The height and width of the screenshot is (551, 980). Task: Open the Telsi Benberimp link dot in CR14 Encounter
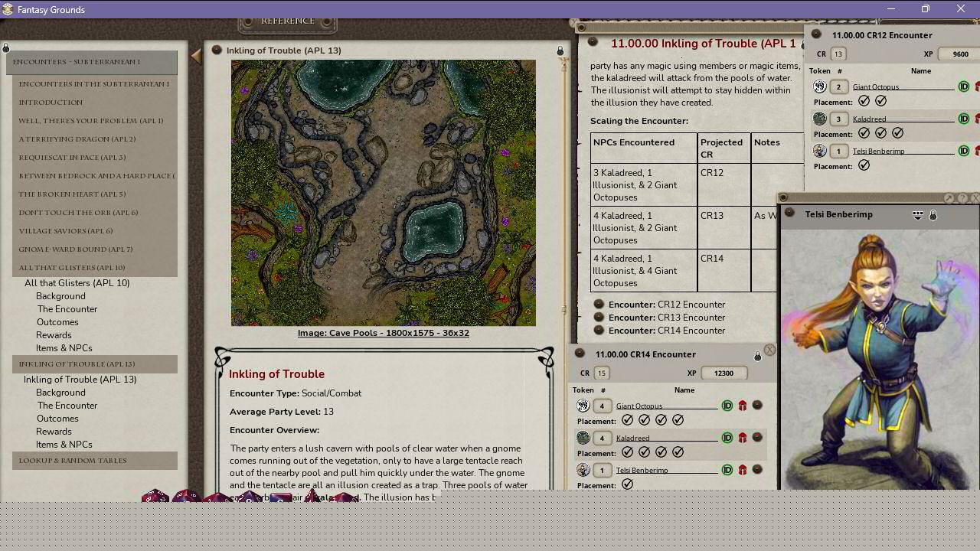[x=757, y=469]
